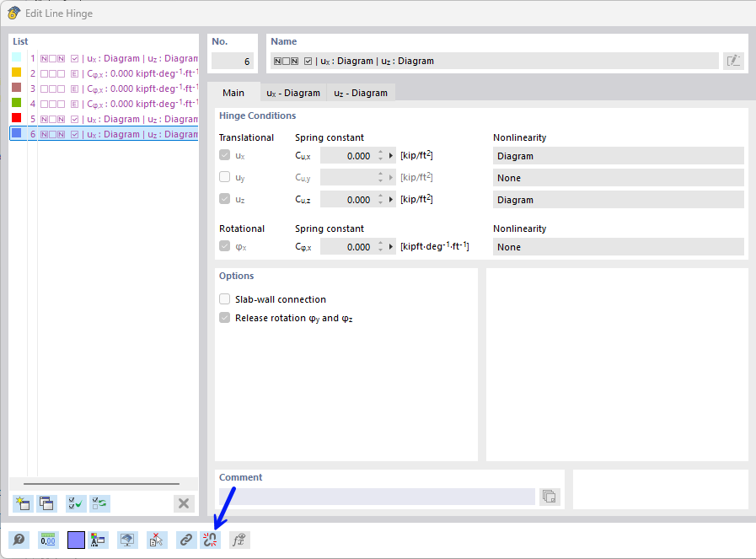The width and height of the screenshot is (756, 559).
Task: Click the Cu,x spring constant value field
Action: (348, 156)
